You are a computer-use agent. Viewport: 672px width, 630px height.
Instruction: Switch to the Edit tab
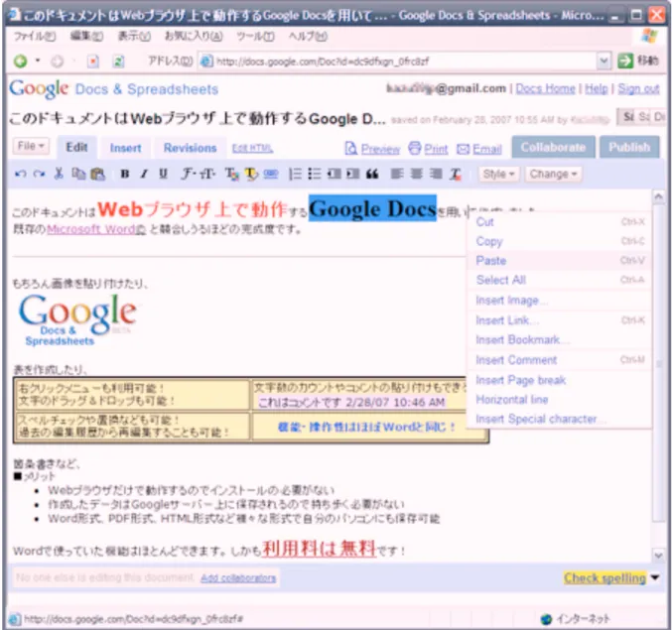click(x=76, y=147)
